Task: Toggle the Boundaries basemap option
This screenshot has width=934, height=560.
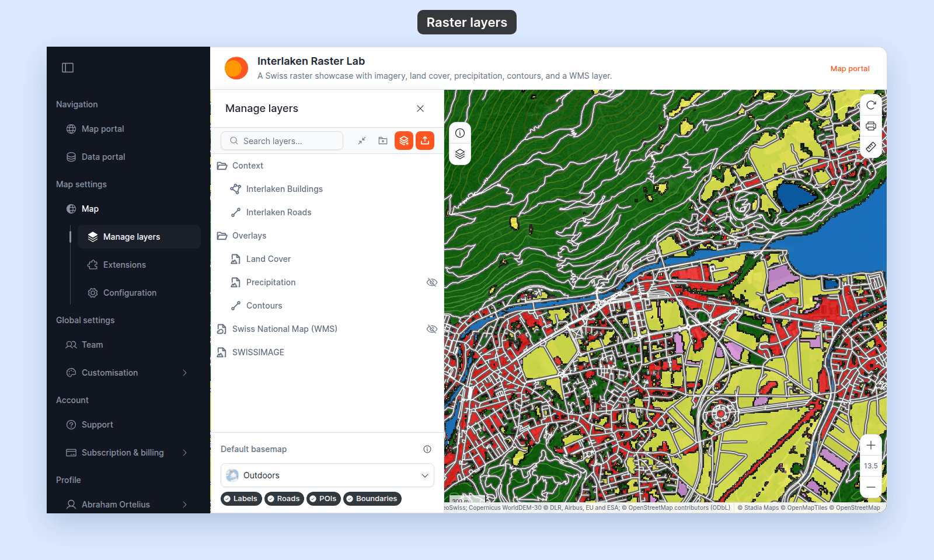Action: (x=372, y=499)
